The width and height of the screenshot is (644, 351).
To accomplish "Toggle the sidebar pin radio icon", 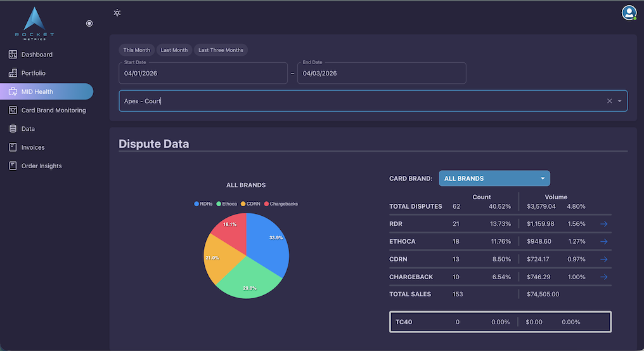I will (x=89, y=23).
